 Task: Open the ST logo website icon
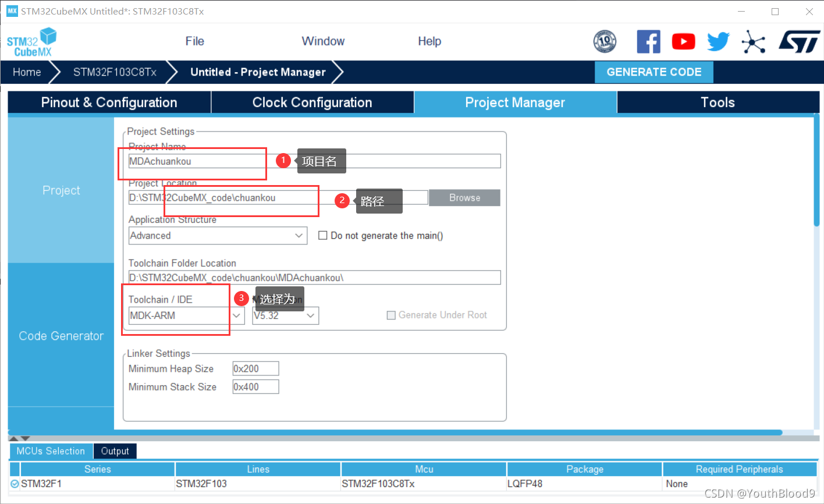pyautogui.click(x=800, y=42)
